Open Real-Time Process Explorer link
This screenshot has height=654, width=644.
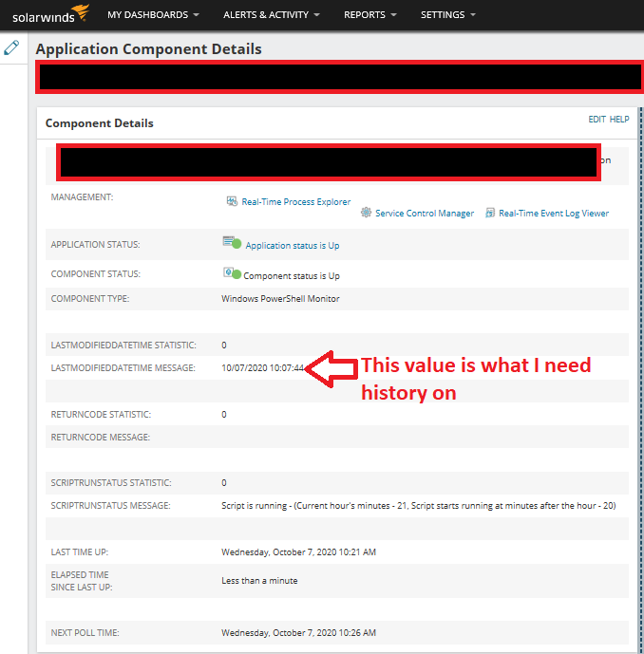(x=296, y=202)
